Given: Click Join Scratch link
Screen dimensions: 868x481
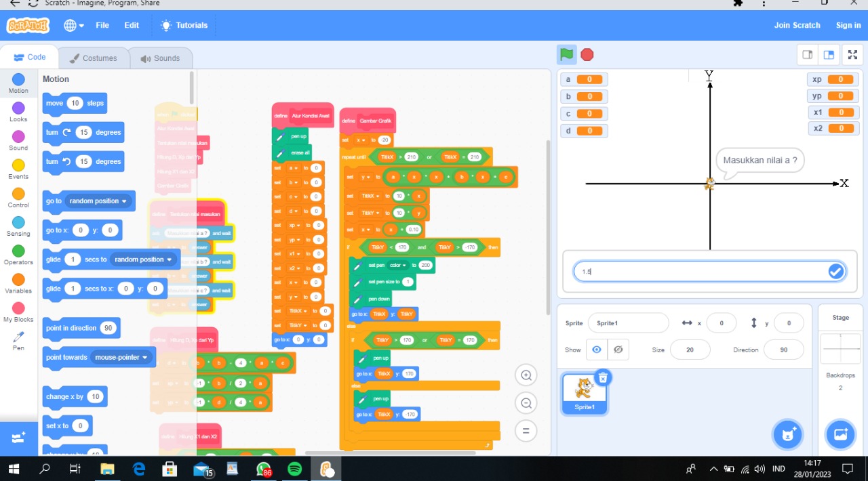Looking at the screenshot, I should coord(797,25).
